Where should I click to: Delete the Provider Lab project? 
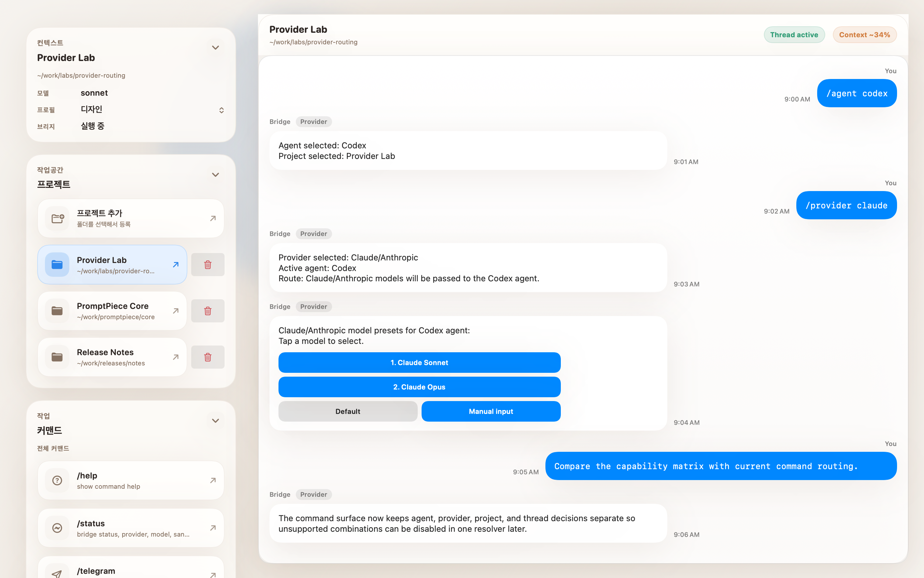[208, 265]
